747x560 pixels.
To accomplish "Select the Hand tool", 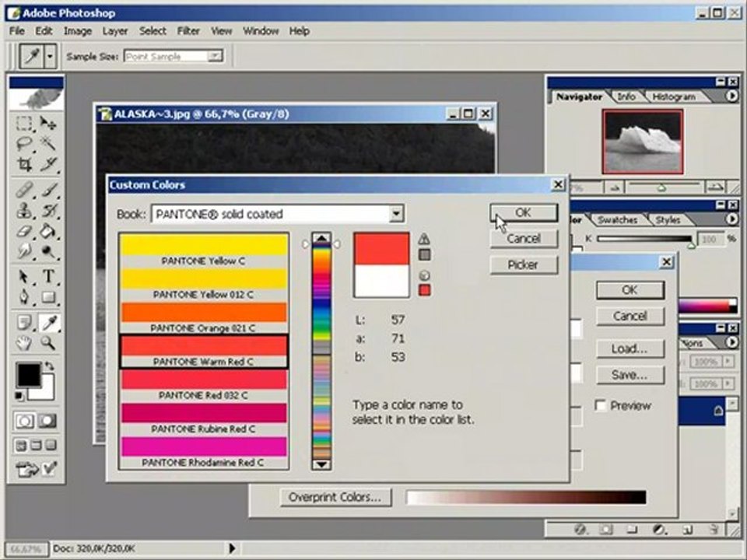I will [24, 343].
